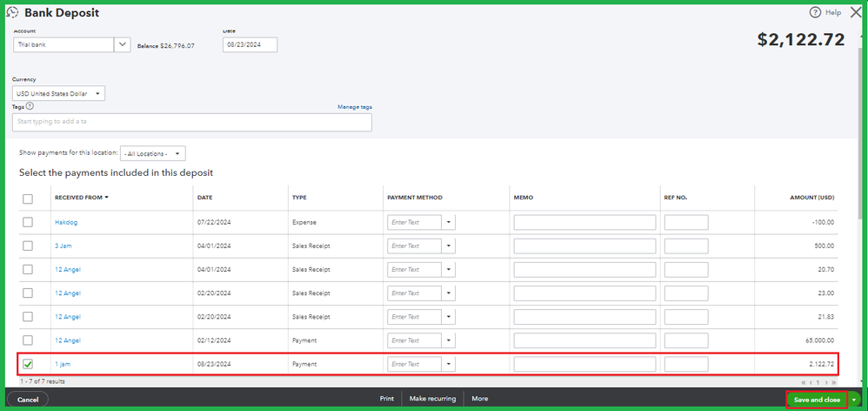Open payment method dropdown for 3 Jam row
Image resolution: width=868 pixels, height=411 pixels.
449,246
